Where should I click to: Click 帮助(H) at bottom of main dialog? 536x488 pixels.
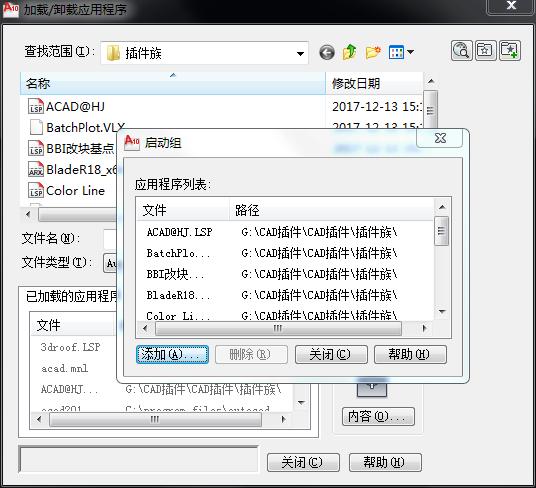coord(385,462)
